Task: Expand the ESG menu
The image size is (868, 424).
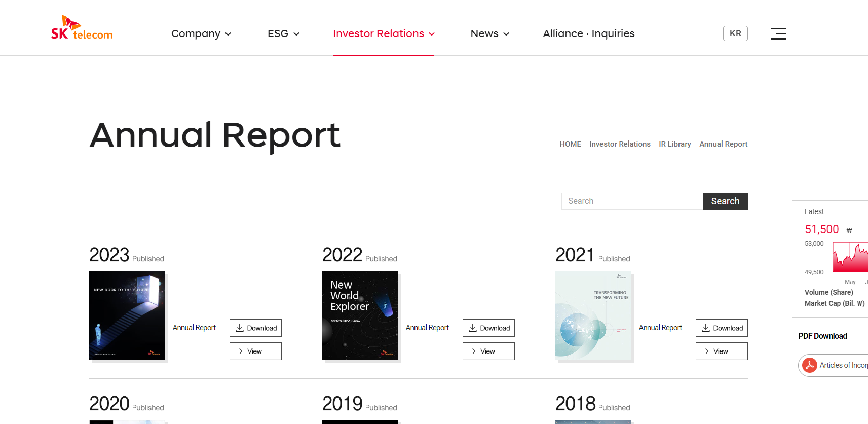Action: [x=283, y=33]
